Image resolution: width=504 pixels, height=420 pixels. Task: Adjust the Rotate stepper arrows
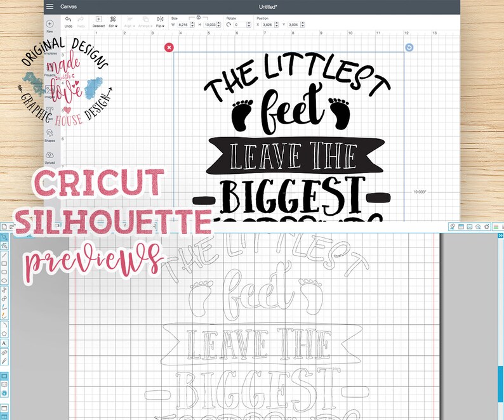click(249, 25)
